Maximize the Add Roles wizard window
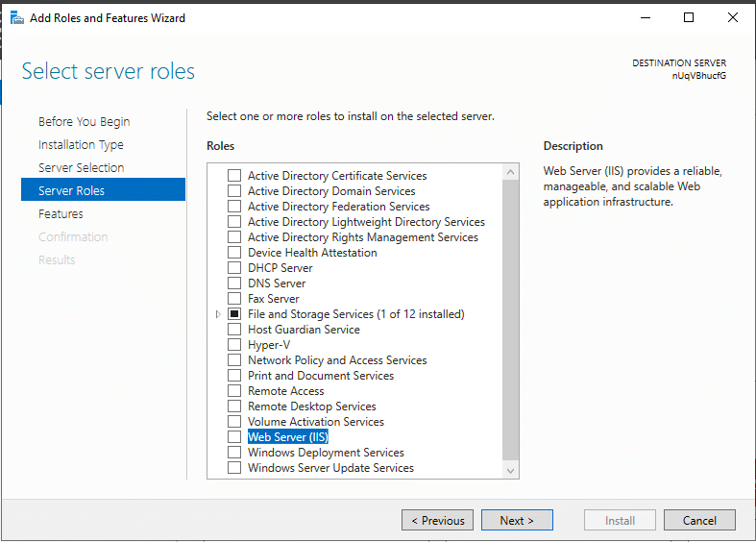Screen dimensions: 756x542 coord(689,17)
